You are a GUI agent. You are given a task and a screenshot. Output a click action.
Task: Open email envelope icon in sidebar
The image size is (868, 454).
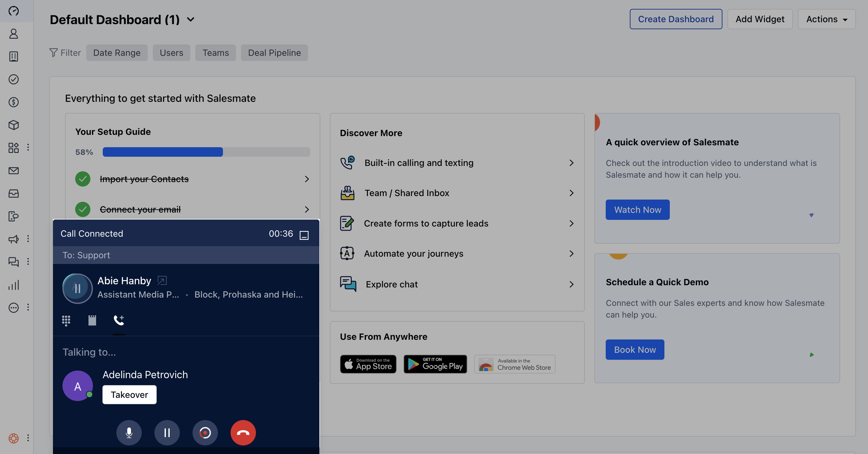point(13,171)
